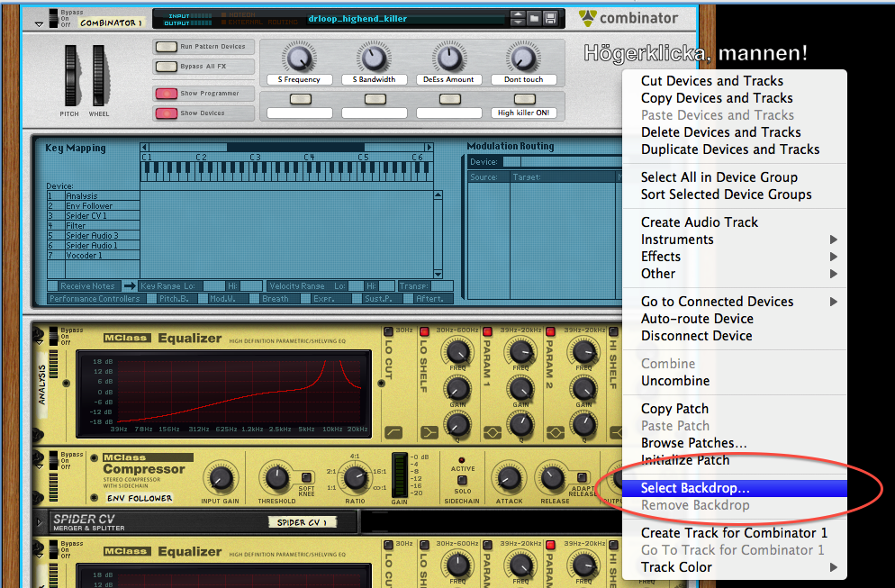This screenshot has width=895, height=588.
Task: Toggle the Solo Sidechain button on Compressor
Action: coord(462,480)
